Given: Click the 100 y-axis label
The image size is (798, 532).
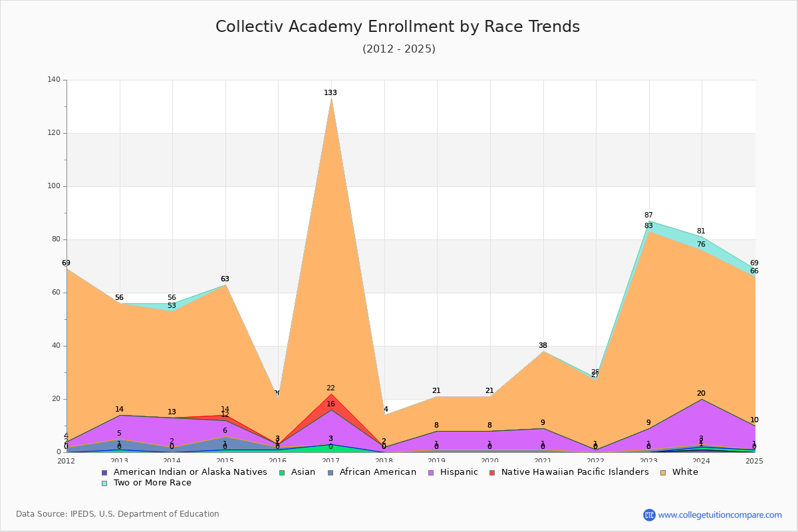Looking at the screenshot, I should coord(54,186).
